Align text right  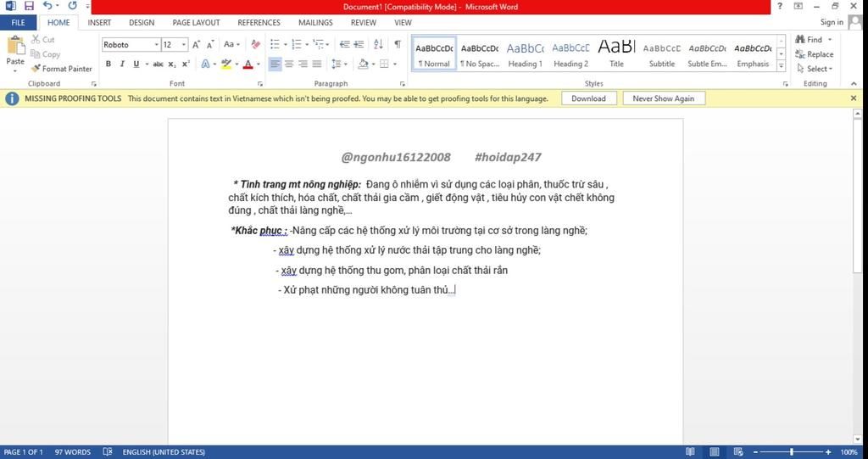303,64
